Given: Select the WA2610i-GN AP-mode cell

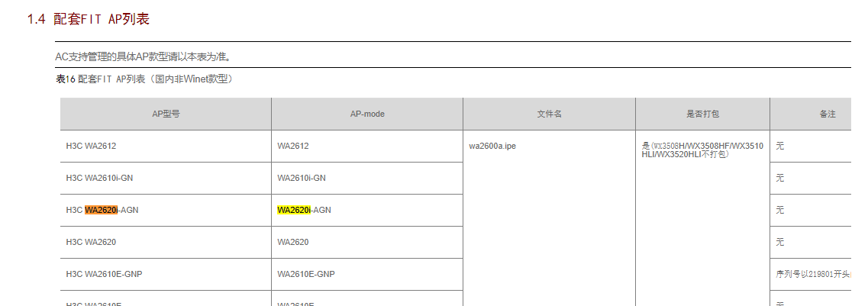Looking at the screenshot, I should coord(367,178).
